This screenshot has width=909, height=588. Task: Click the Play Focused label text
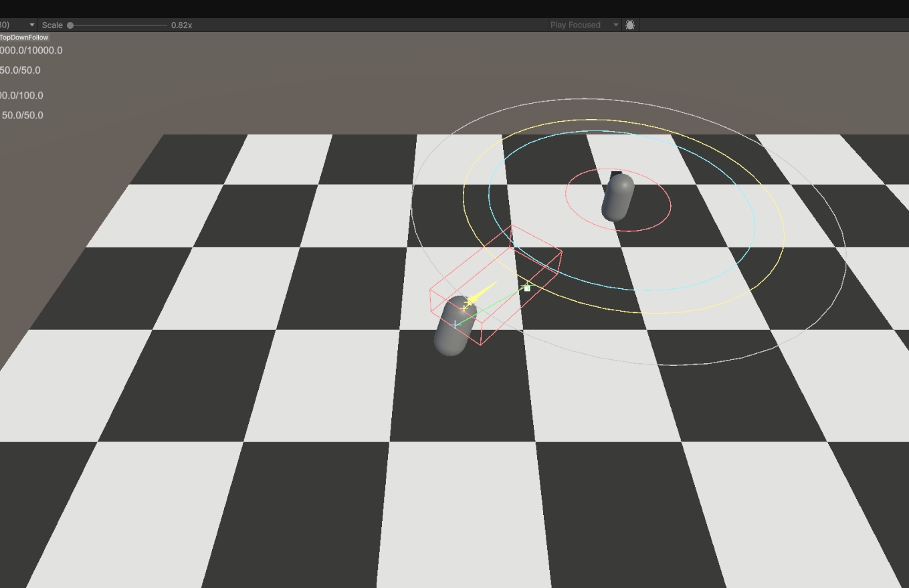(575, 25)
